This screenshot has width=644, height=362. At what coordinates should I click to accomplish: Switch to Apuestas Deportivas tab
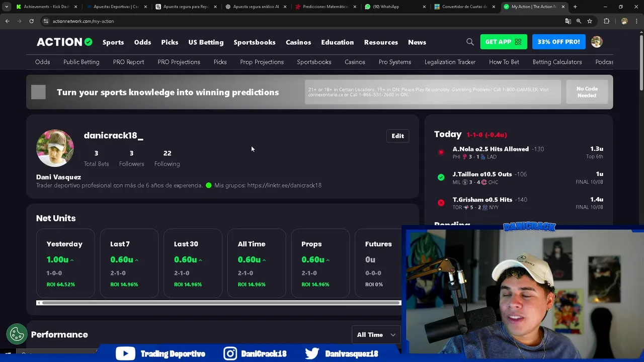click(116, 7)
